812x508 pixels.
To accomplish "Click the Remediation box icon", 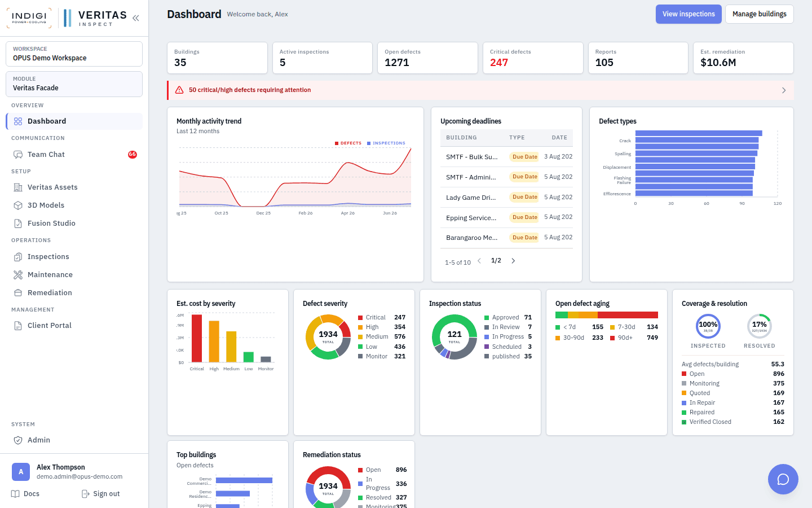I will pyautogui.click(x=18, y=293).
